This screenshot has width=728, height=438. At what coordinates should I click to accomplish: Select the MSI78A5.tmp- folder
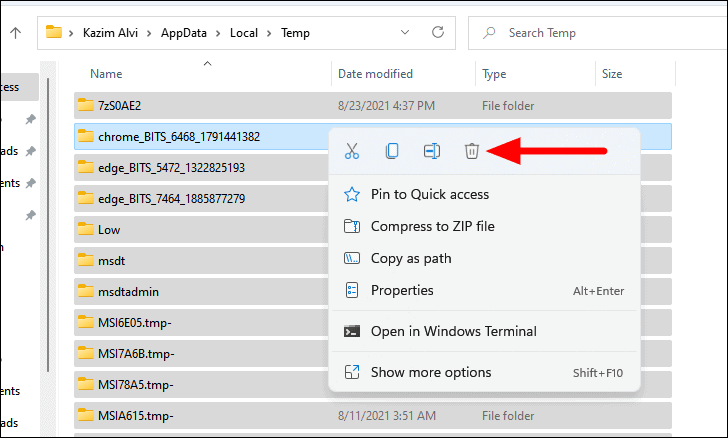[x=201, y=385]
